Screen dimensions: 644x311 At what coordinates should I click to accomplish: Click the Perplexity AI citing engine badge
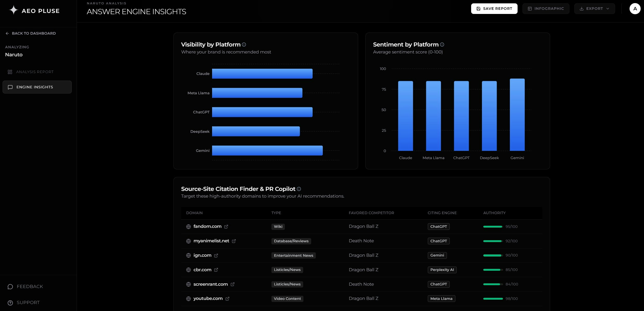tap(442, 270)
